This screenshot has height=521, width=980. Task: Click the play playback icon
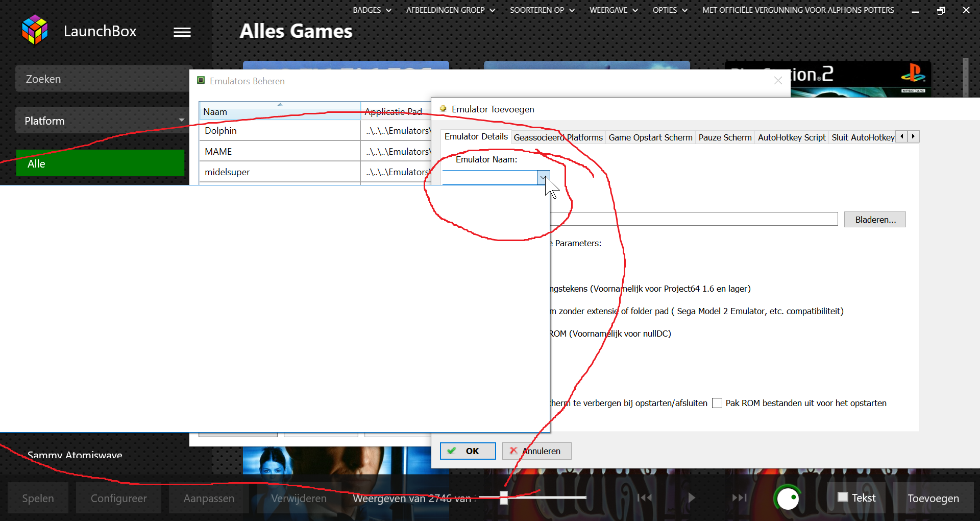691,498
